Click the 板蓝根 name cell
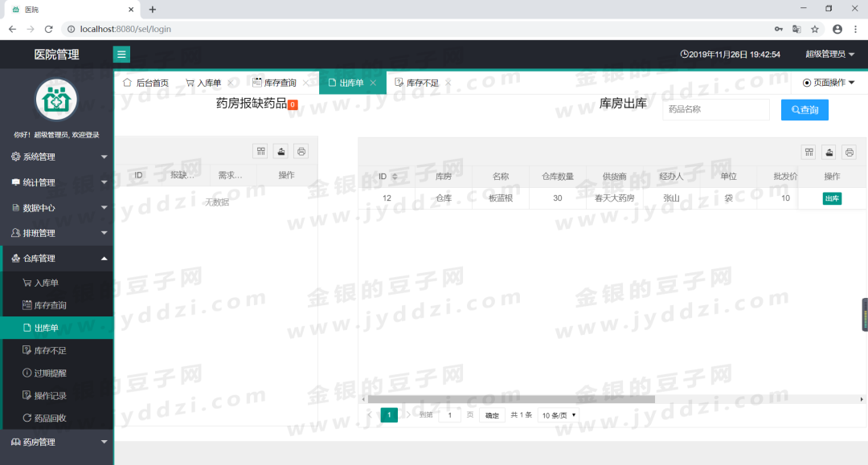 [x=501, y=198]
